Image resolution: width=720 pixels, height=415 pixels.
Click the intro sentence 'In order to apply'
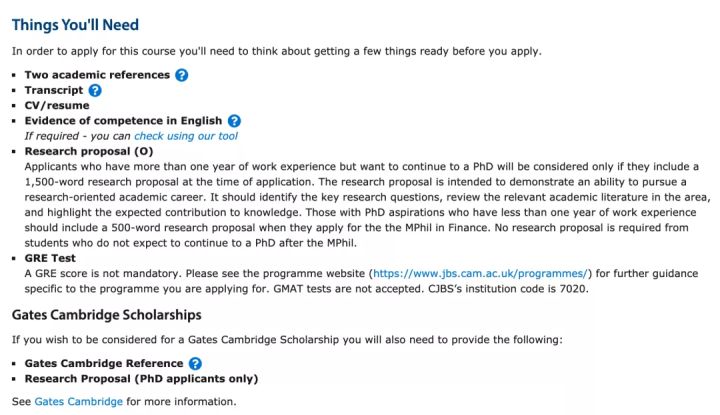[277, 51]
